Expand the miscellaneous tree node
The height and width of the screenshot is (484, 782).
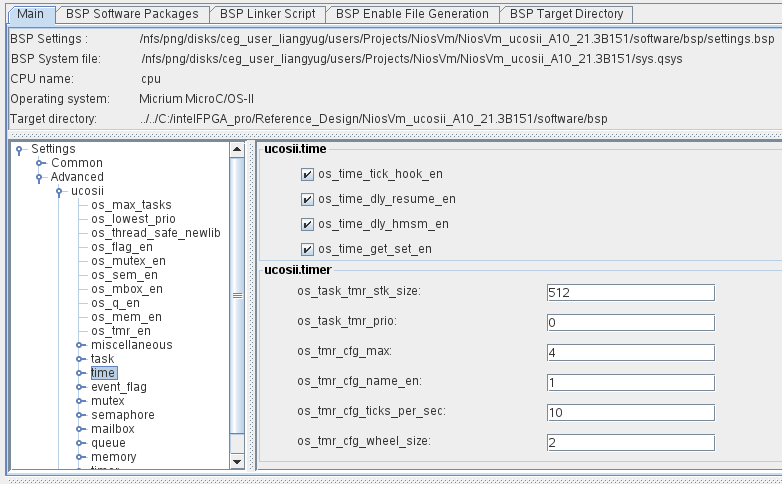point(80,345)
